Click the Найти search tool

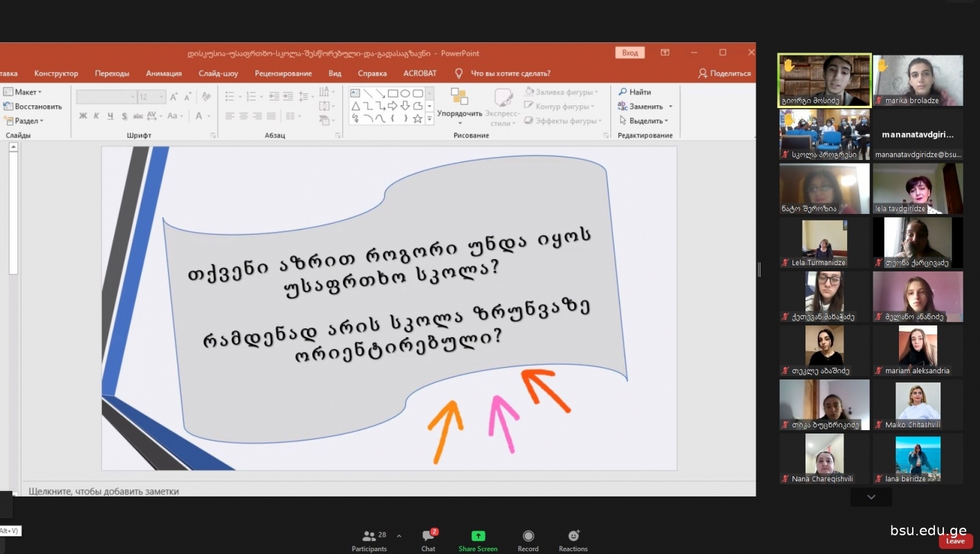[x=635, y=92]
